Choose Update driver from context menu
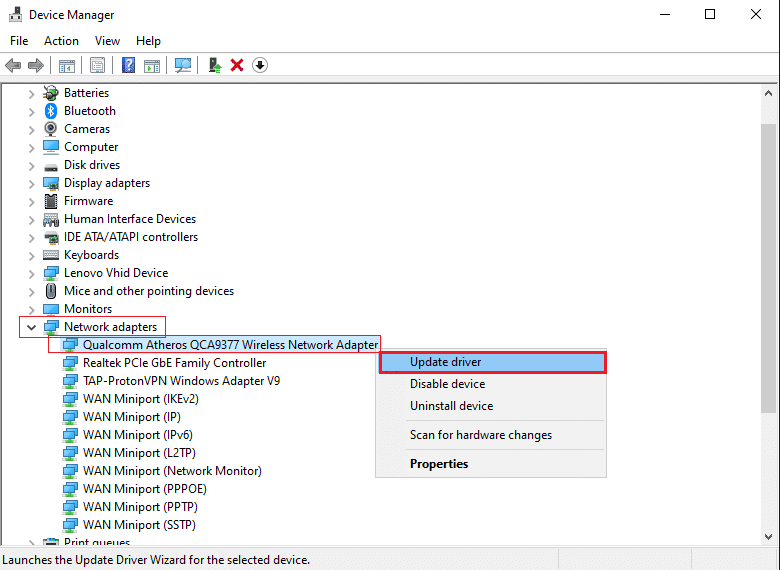The image size is (780, 570). pos(491,362)
